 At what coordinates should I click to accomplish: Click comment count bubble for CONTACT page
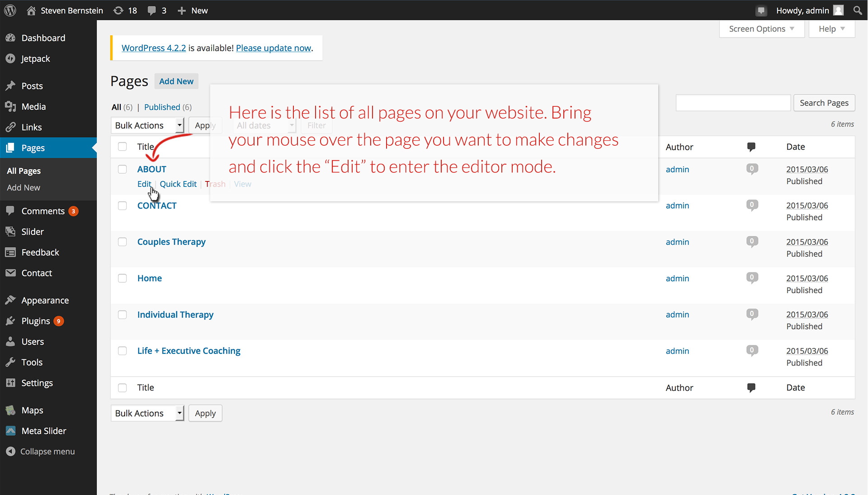coord(751,205)
